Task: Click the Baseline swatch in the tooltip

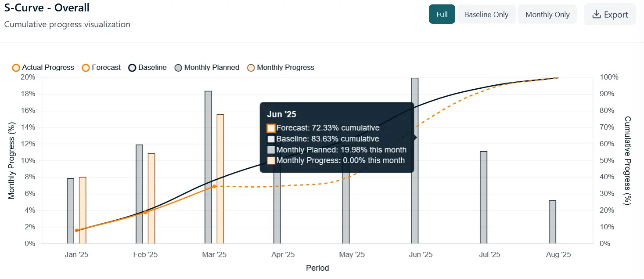Action: click(x=270, y=139)
